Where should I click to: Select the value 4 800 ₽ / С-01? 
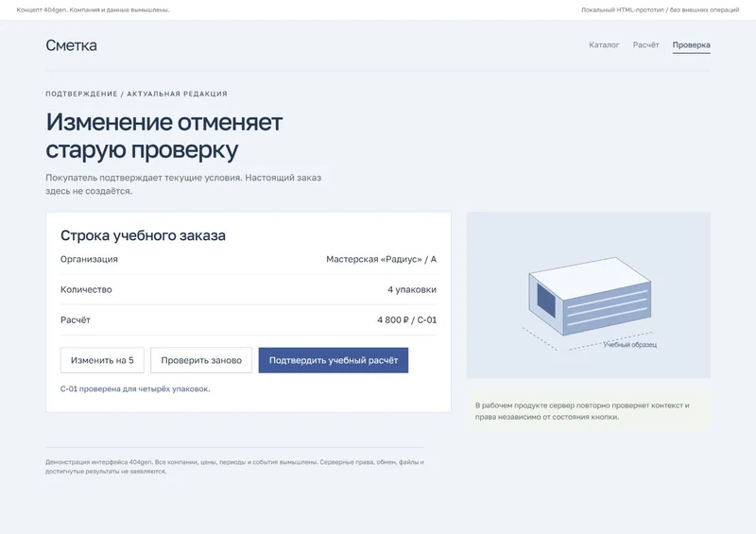tap(407, 319)
